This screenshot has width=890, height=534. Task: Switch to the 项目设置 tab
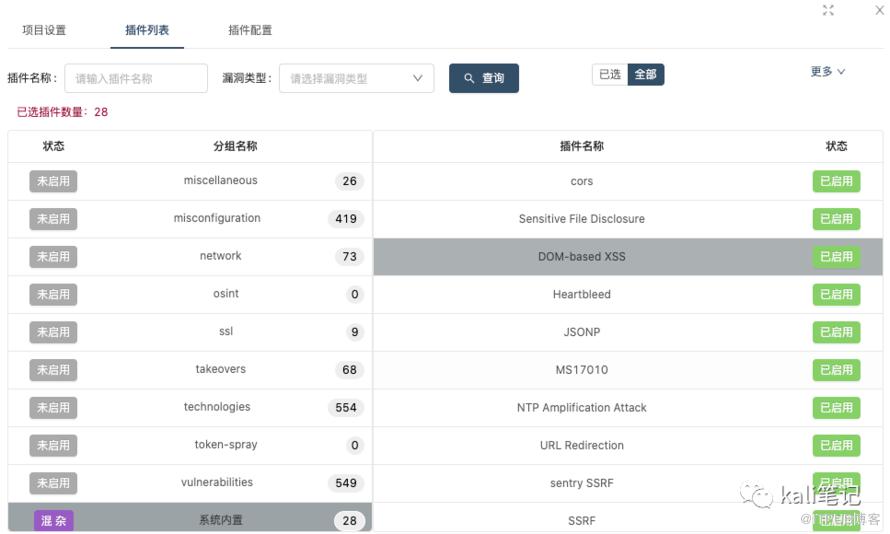44,30
